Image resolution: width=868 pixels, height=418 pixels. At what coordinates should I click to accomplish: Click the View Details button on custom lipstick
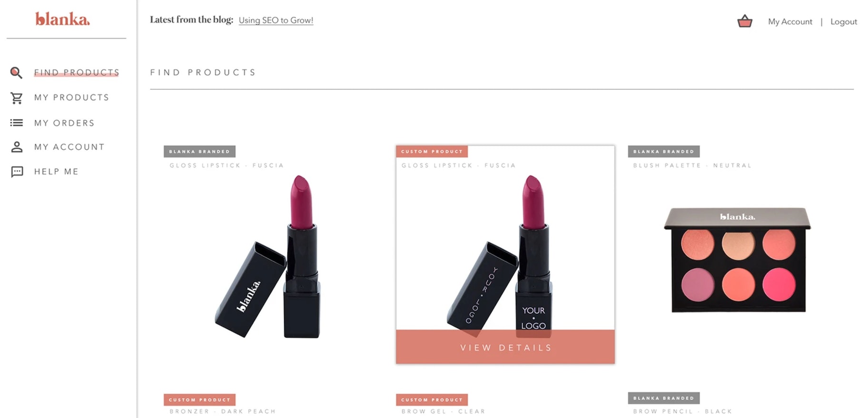(x=505, y=347)
